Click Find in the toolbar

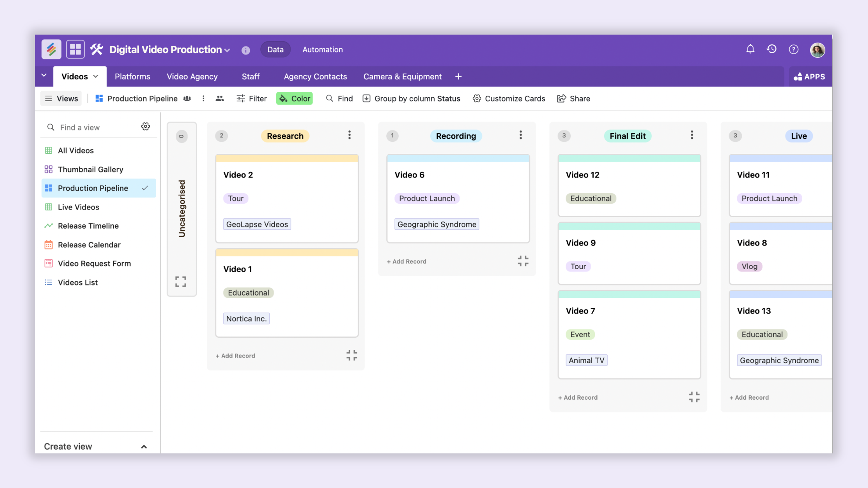339,99
